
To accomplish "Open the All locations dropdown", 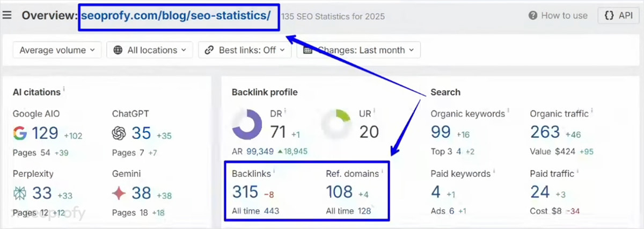I will (150, 50).
